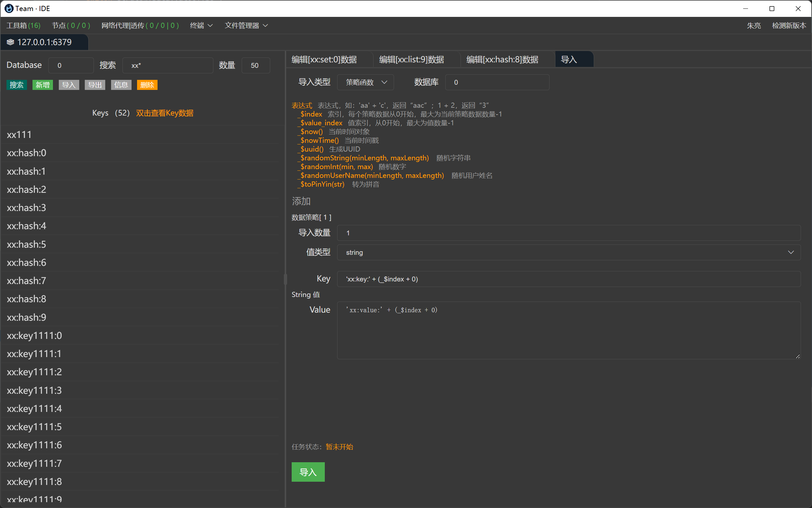Open the 导入类型 策略函数 dropdown

(365, 82)
